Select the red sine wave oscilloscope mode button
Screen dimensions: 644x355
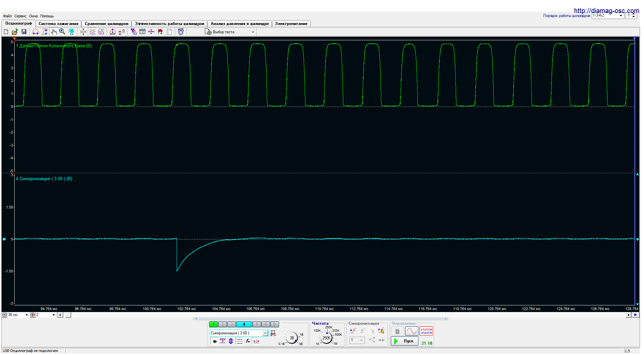(411, 331)
